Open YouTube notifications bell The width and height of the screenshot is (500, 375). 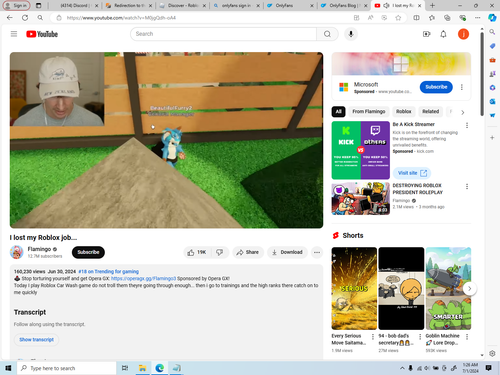pyautogui.click(x=443, y=34)
